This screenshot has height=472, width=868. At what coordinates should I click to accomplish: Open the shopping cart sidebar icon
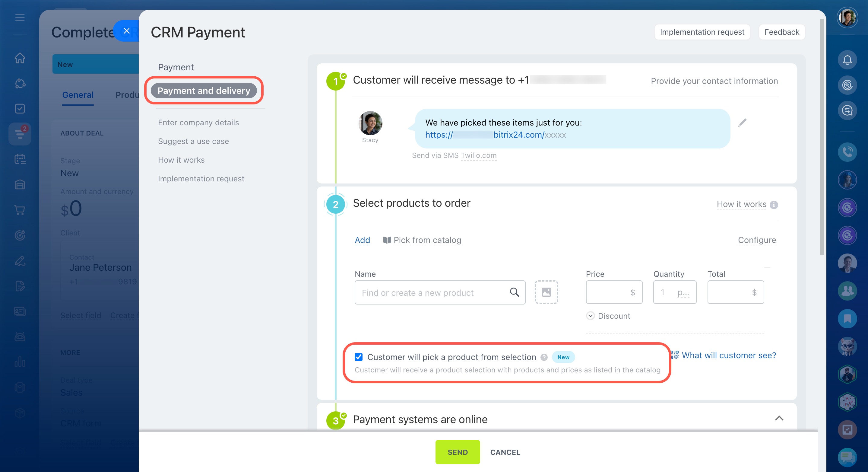pos(20,210)
